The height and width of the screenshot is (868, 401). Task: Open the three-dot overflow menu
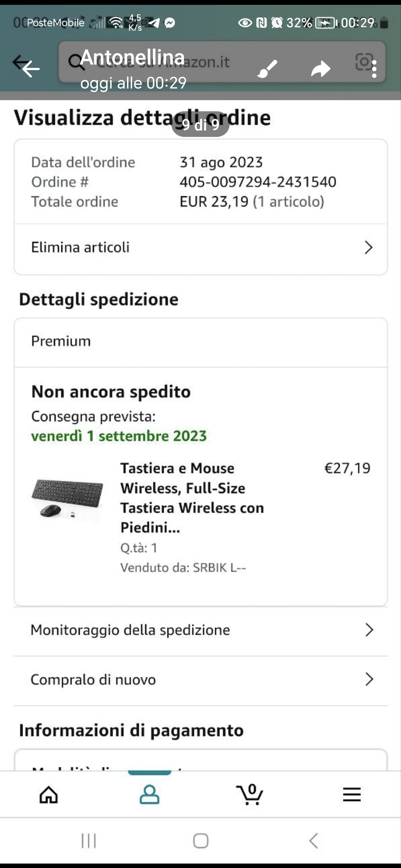[x=374, y=69]
